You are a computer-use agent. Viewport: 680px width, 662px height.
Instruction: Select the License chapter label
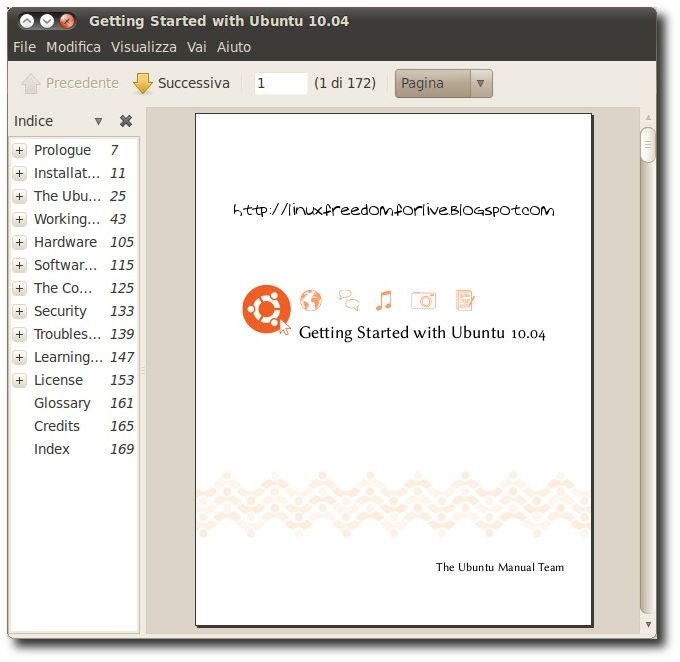[59, 380]
